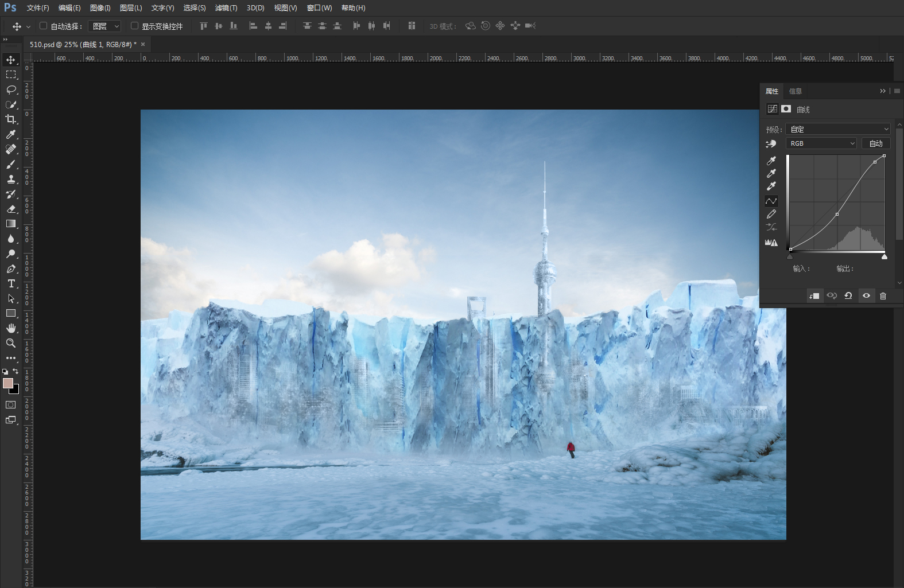Toggle view previous state in Properties panel
The image size is (904, 588).
click(x=832, y=296)
